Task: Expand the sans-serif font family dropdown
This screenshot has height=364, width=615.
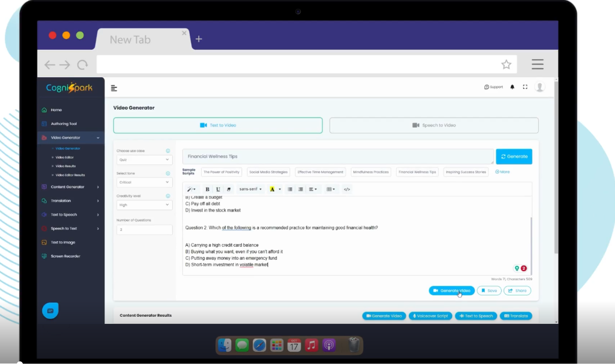Action: coord(251,189)
